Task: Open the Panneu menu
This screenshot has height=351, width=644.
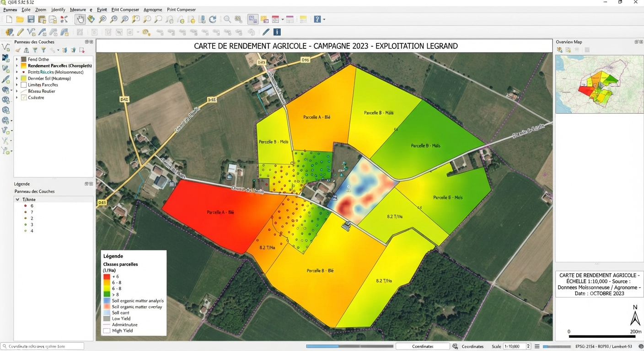Action: [x=10, y=10]
